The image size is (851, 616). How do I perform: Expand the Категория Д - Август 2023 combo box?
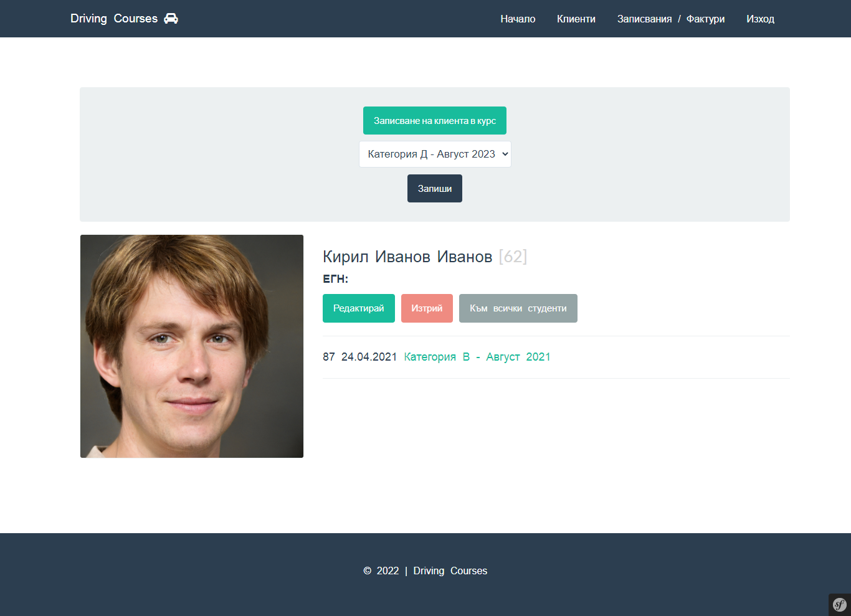[x=434, y=154]
